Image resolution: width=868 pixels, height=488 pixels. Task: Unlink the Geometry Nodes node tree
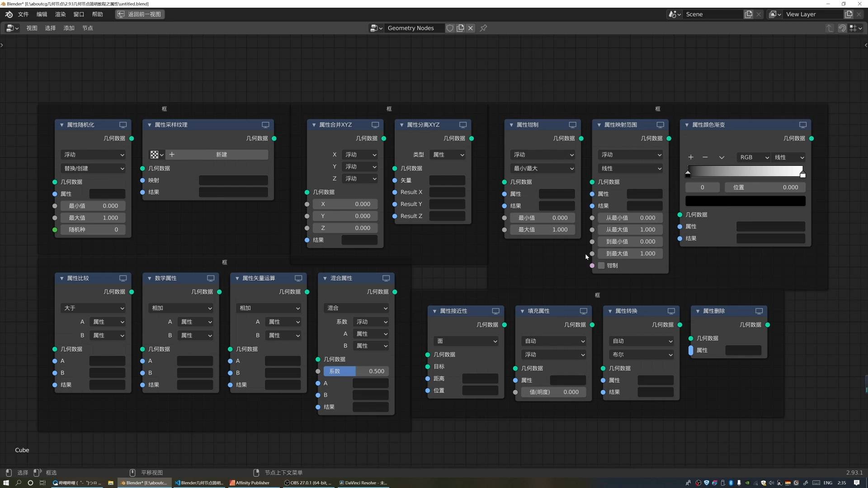[x=471, y=28]
